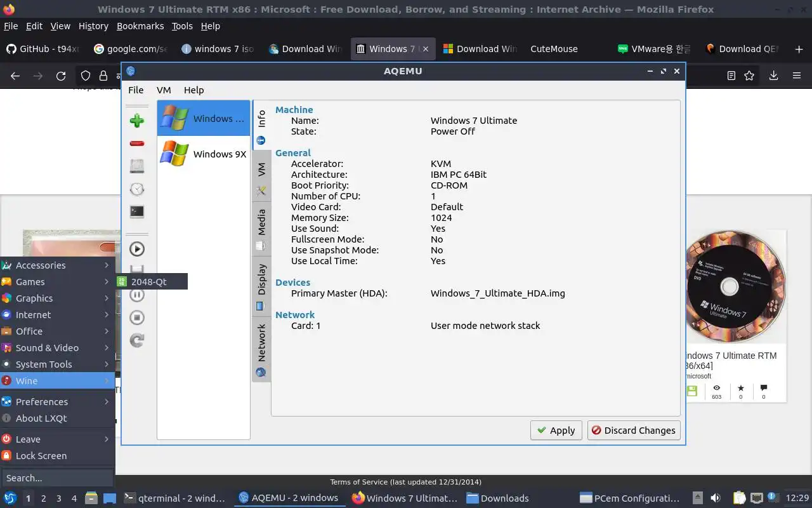812x508 pixels.
Task: Open Firefox downloads panel
Action: point(773,76)
